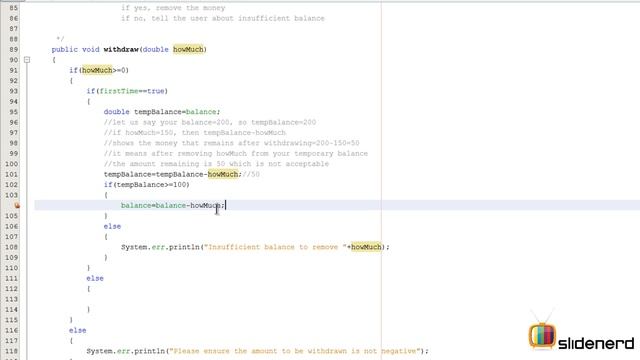
Task: Click comment 'if no, tell the user'
Action: [222, 18]
